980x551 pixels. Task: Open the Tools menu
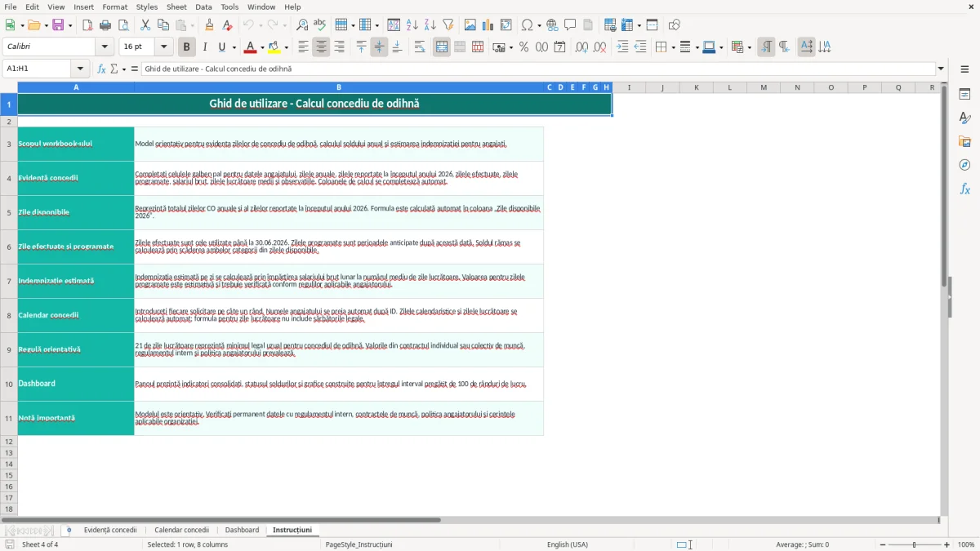(229, 7)
